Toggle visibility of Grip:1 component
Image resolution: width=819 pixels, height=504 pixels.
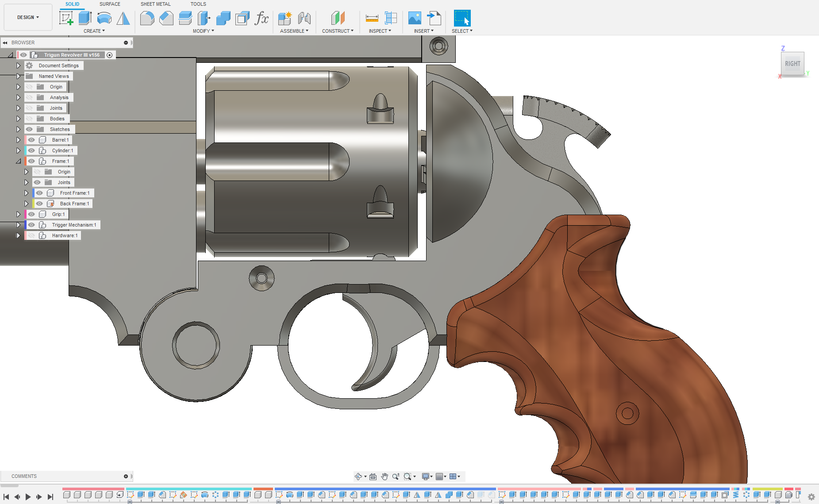point(31,214)
